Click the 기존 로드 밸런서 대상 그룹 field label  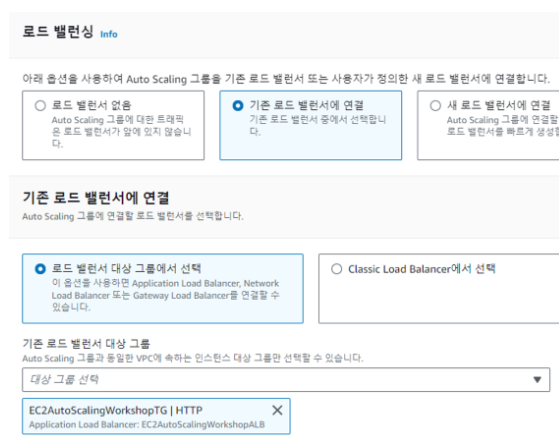(x=86, y=344)
